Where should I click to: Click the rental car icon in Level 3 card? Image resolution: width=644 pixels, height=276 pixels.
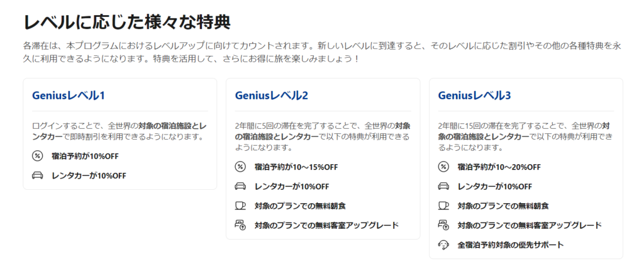click(443, 186)
